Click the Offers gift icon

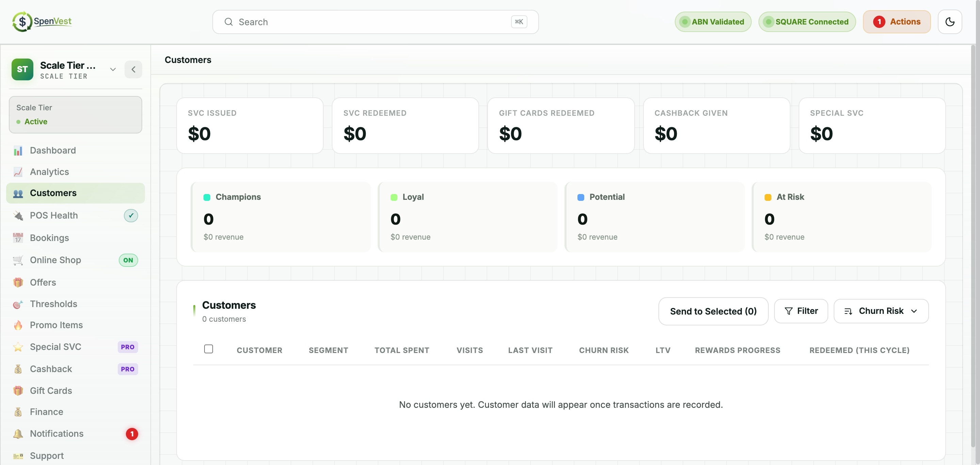click(x=18, y=282)
